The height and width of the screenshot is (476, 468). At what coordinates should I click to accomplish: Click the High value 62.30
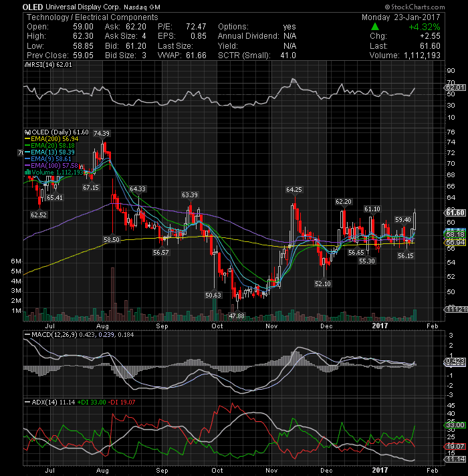[83, 36]
